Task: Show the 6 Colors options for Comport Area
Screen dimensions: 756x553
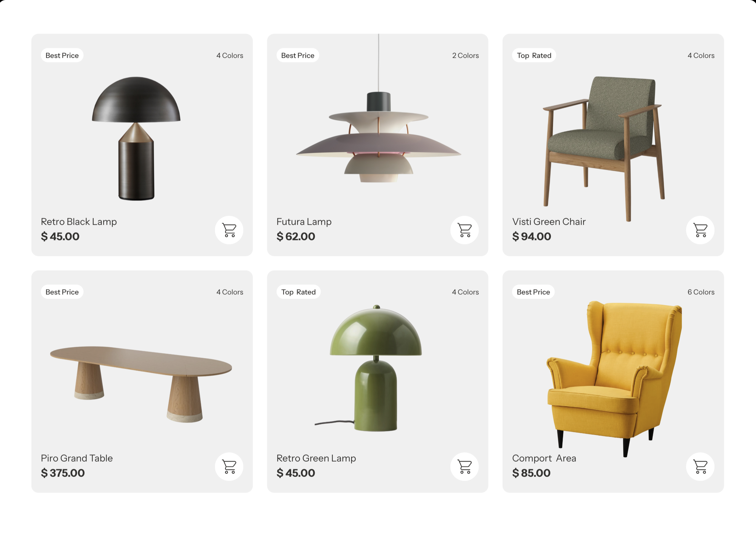Action: pos(701,292)
